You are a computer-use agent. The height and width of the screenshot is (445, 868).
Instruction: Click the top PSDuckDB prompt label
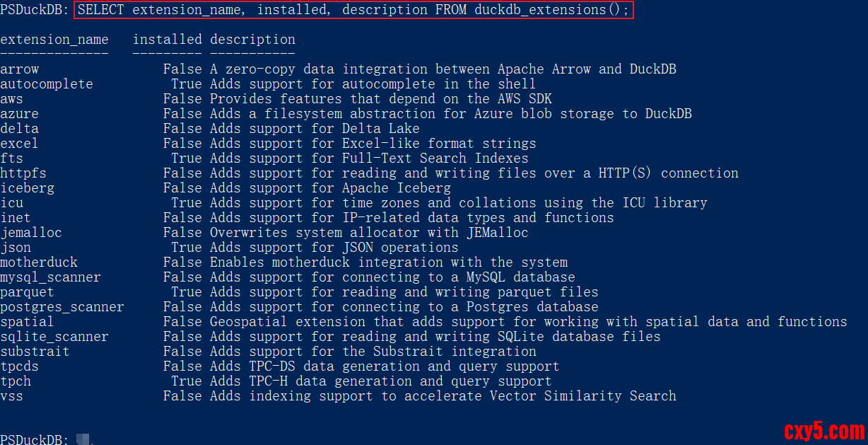click(35, 10)
